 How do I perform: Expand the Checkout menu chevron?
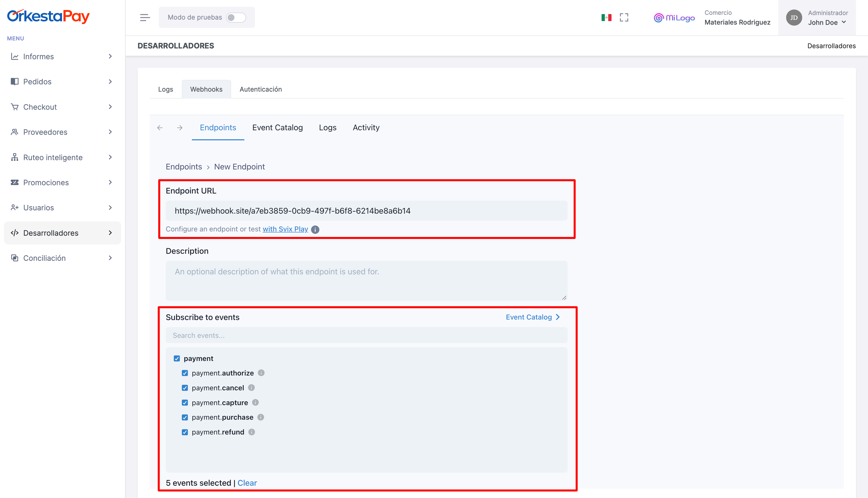click(110, 107)
